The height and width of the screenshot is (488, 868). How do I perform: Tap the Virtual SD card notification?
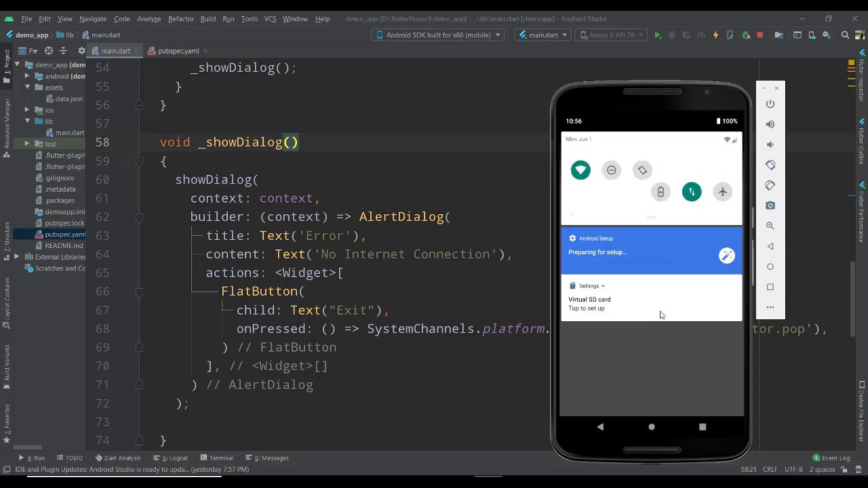point(652,298)
